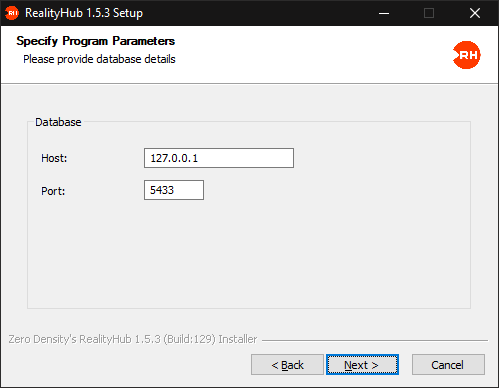Go to previous step with Back
The width and height of the screenshot is (499, 388).
click(287, 365)
